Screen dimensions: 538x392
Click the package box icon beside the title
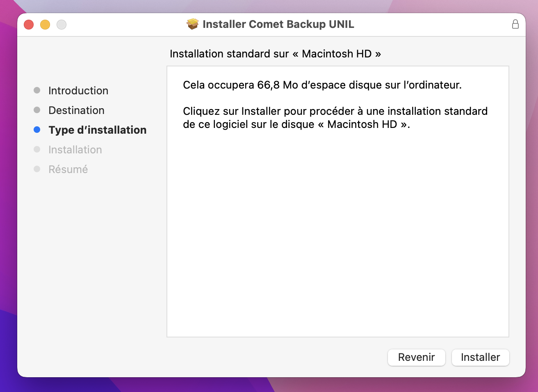tap(192, 24)
